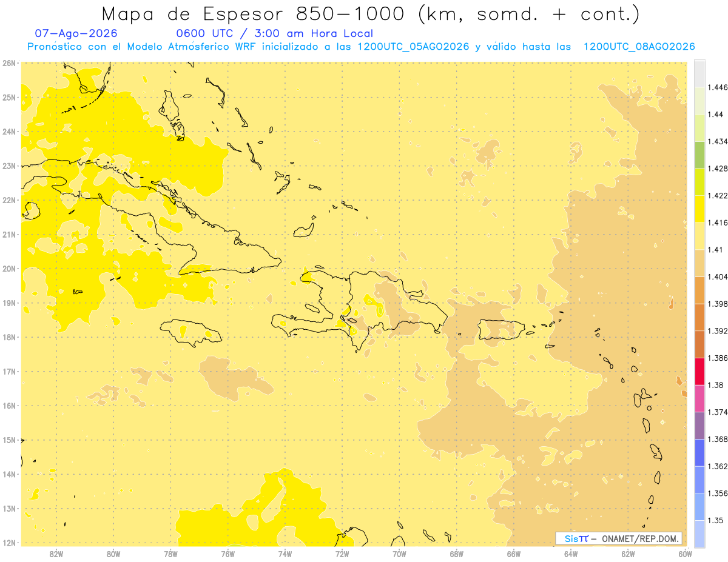Screen dimensions: 728x562
Task: Select the light yellow swatch between 1.41 and 1.416
Action: click(x=699, y=236)
